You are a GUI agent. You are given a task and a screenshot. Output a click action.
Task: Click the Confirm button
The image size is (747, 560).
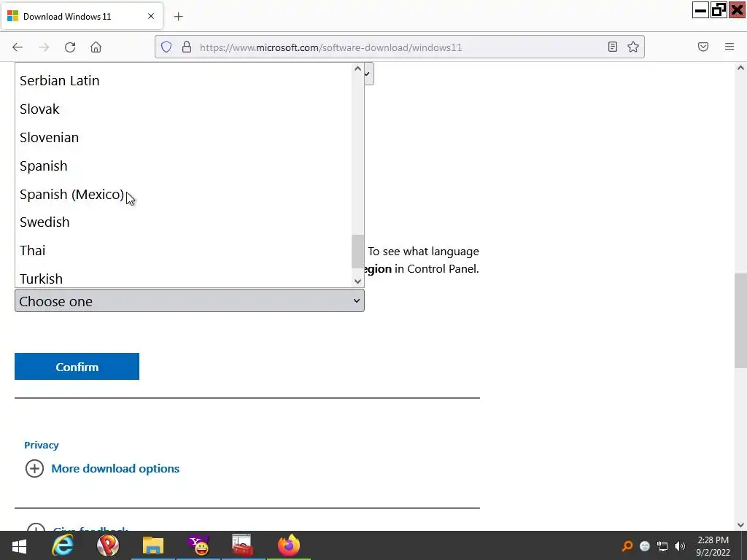(77, 367)
